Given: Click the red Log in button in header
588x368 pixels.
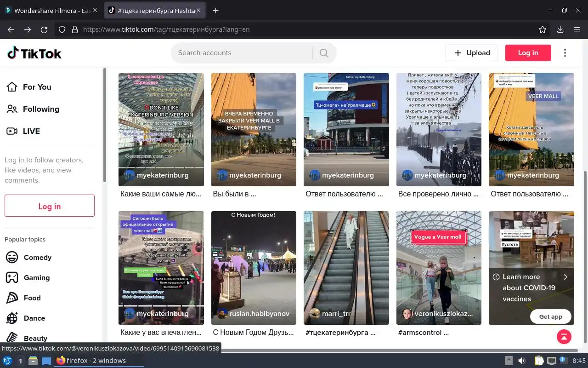Looking at the screenshot, I should [528, 53].
